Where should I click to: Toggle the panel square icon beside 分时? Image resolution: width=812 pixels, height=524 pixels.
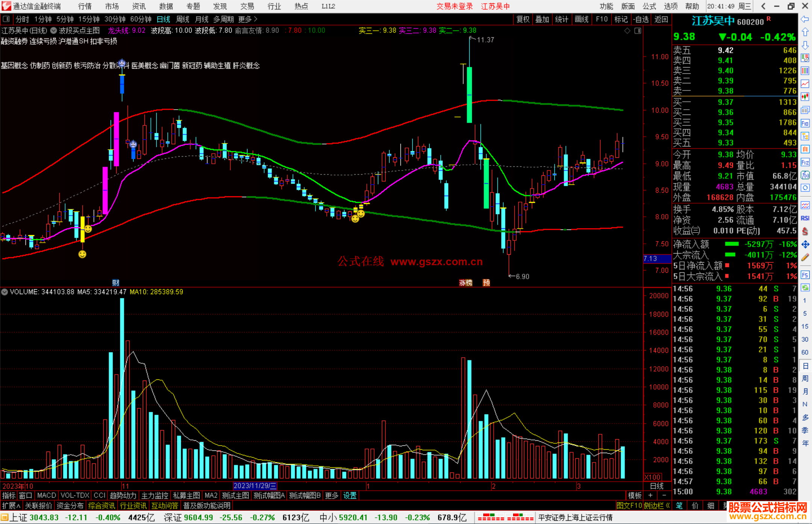pos(6,19)
